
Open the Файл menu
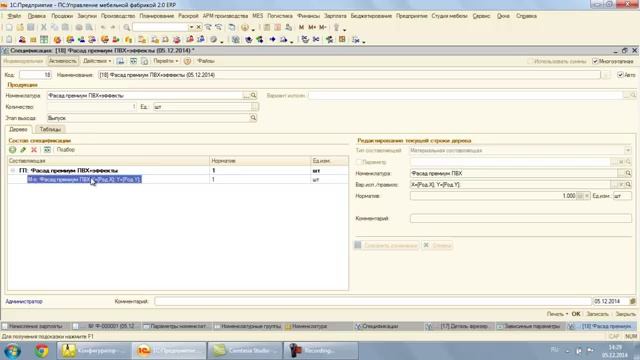coord(14,16)
